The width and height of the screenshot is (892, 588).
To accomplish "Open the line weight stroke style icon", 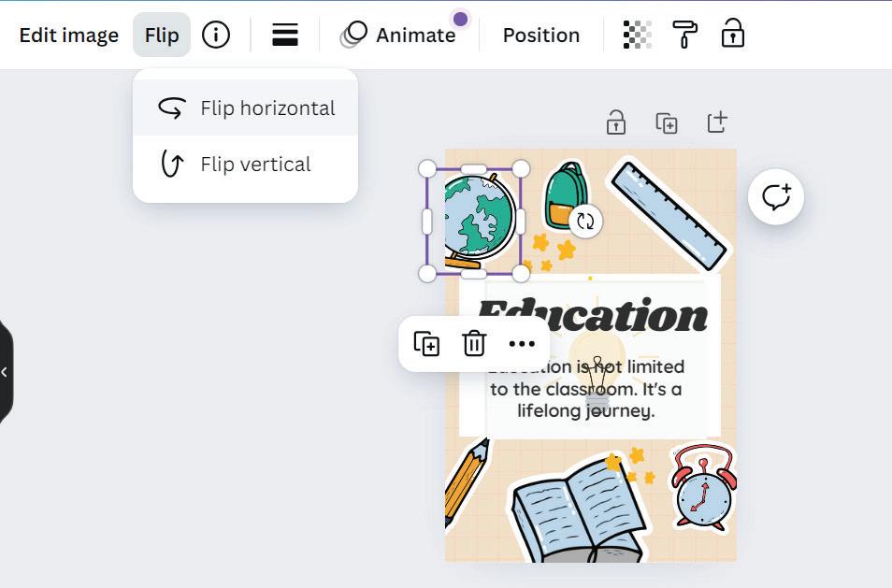I will tap(285, 35).
